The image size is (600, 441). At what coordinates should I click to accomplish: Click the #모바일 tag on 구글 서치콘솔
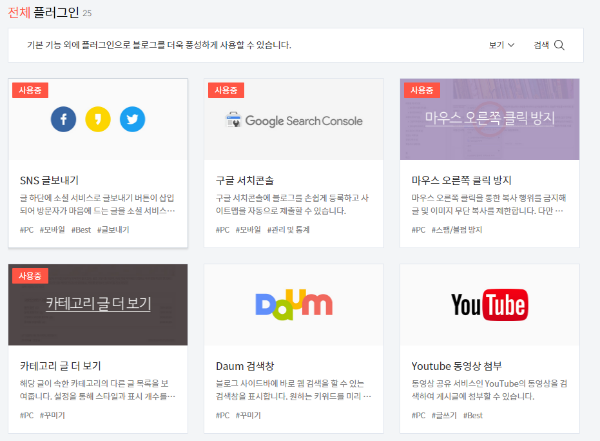tap(248, 230)
